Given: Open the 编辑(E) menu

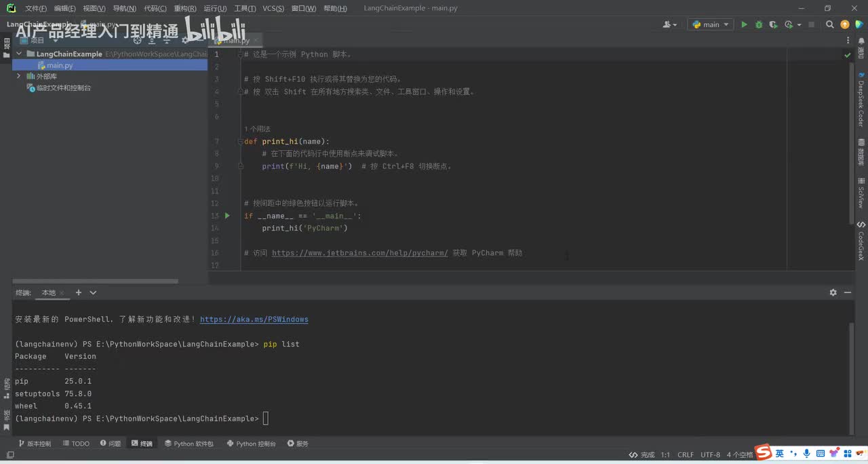Looking at the screenshot, I should point(65,8).
